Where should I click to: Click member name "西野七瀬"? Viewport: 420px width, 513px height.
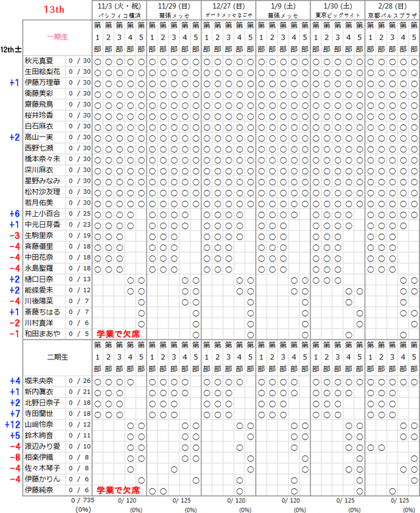coord(39,148)
